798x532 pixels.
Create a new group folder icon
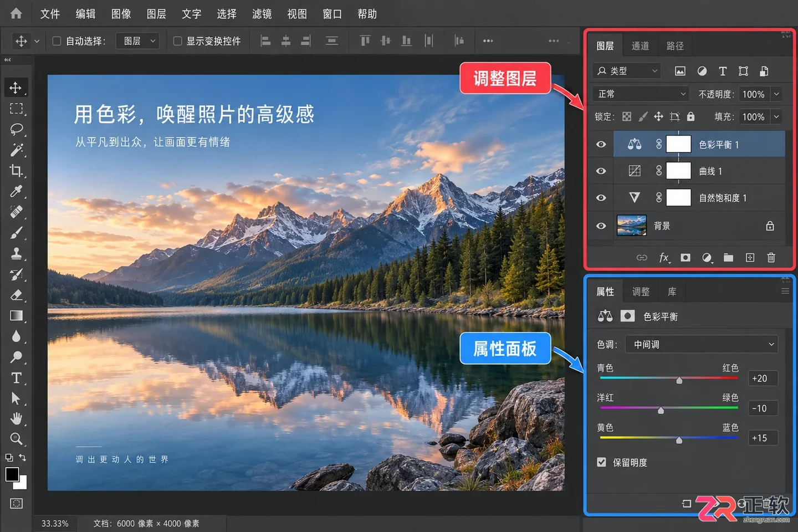(728, 258)
